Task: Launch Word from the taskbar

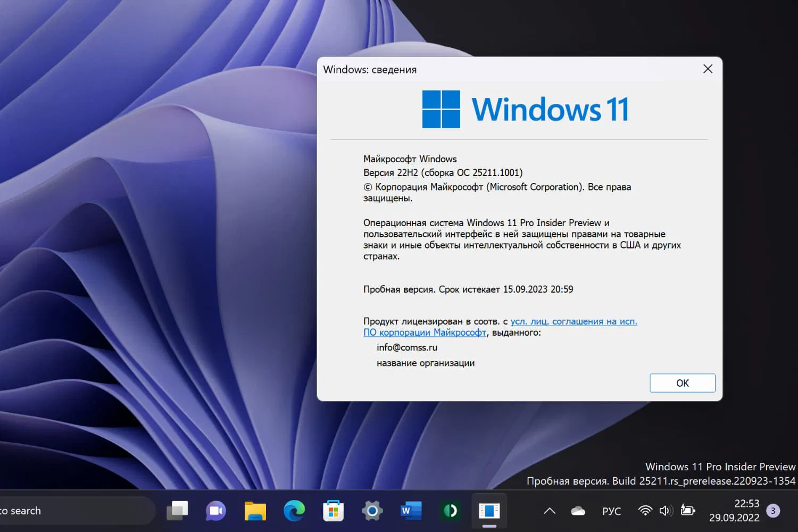Action: click(x=411, y=511)
